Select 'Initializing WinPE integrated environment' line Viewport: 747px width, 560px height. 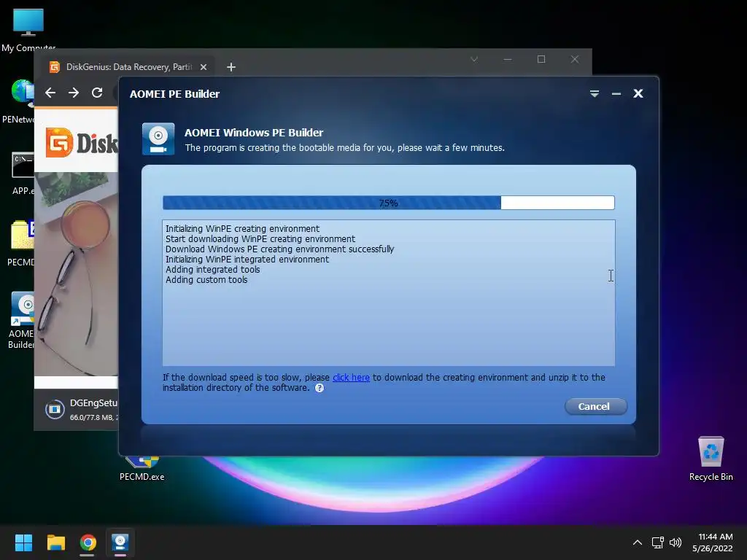coord(247,259)
